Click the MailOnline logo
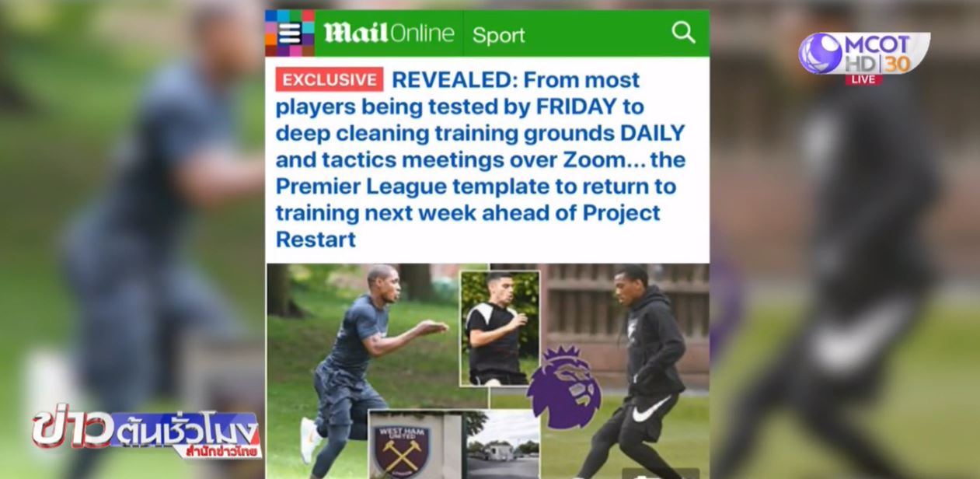 pyautogui.click(x=389, y=33)
